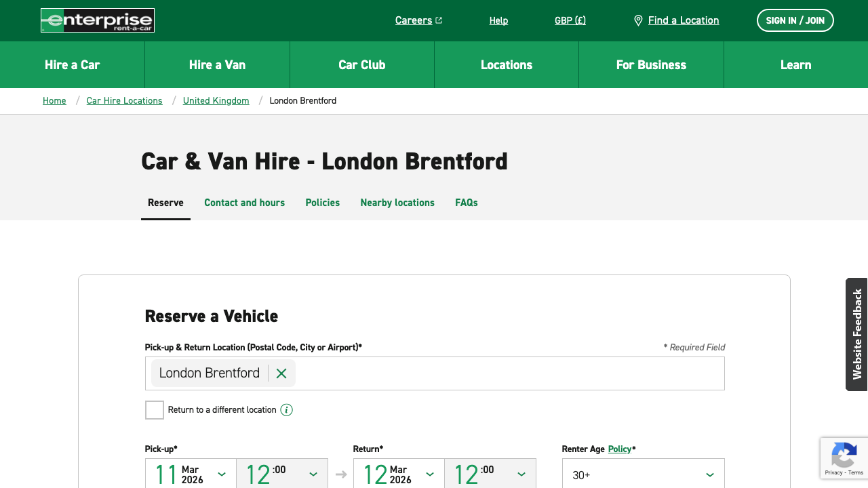Viewport: 868px width, 488px height.
Task: Switch to the FAQs tab
Action: pos(467,203)
